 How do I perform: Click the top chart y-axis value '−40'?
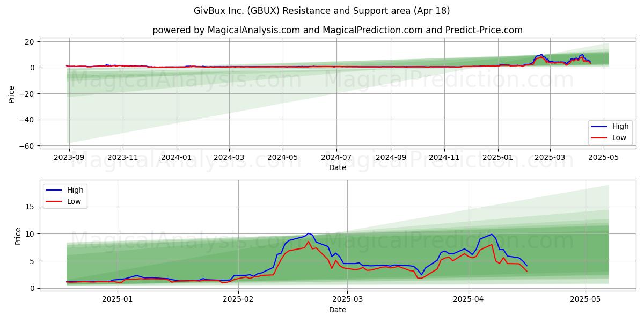point(28,120)
